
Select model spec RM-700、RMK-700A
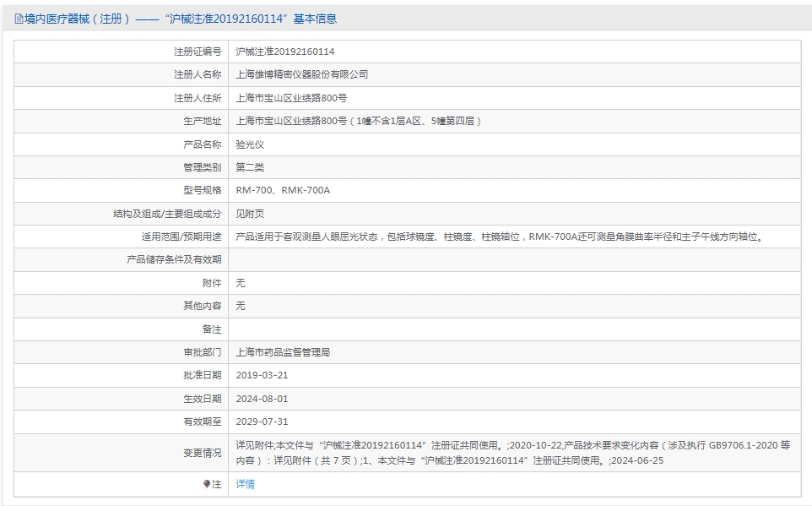[x=283, y=190]
